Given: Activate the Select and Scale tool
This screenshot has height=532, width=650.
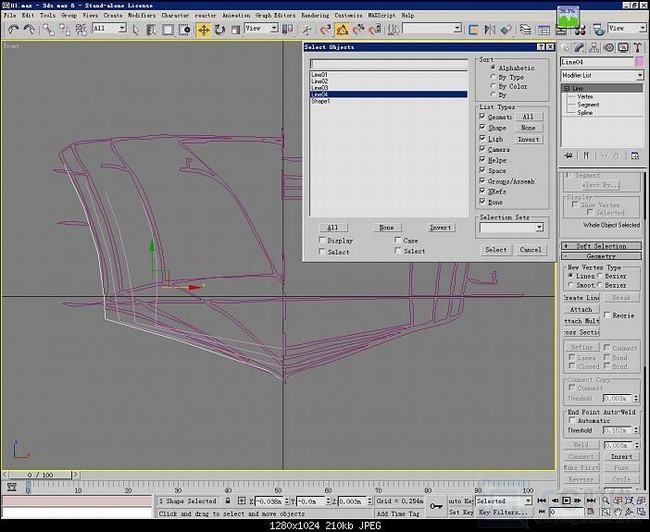Looking at the screenshot, I should (235, 29).
